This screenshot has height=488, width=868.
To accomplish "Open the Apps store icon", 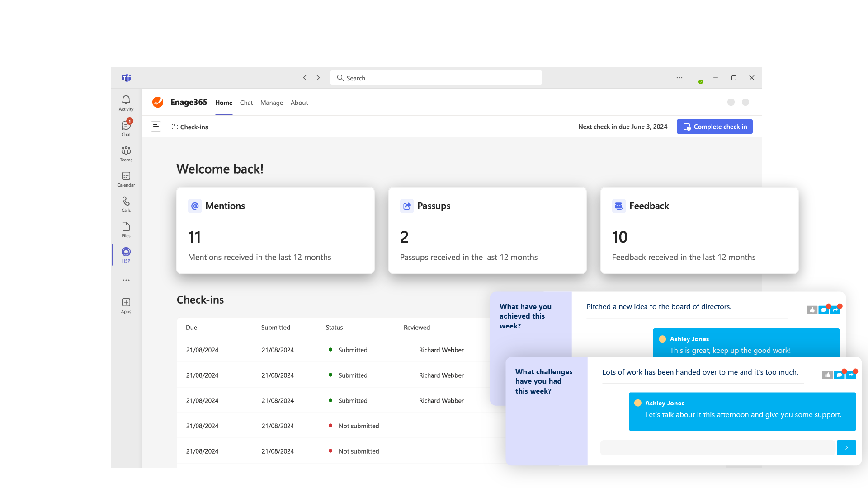I will click(126, 305).
